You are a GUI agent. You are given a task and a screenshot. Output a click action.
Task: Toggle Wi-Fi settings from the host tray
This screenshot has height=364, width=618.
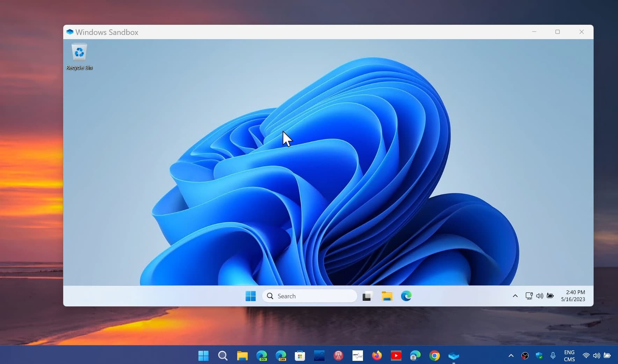(x=586, y=356)
